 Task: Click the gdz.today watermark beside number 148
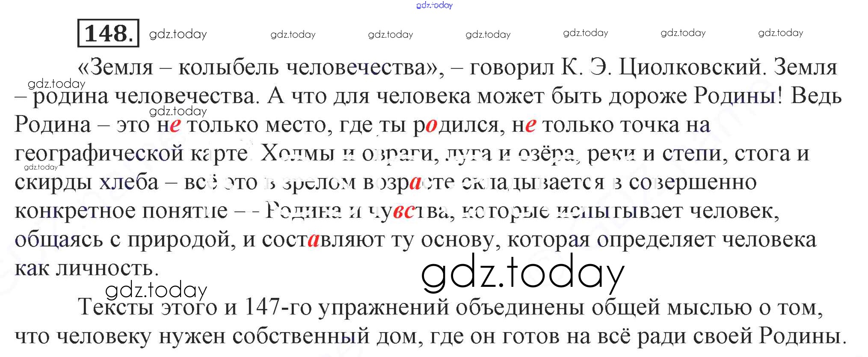click(178, 34)
